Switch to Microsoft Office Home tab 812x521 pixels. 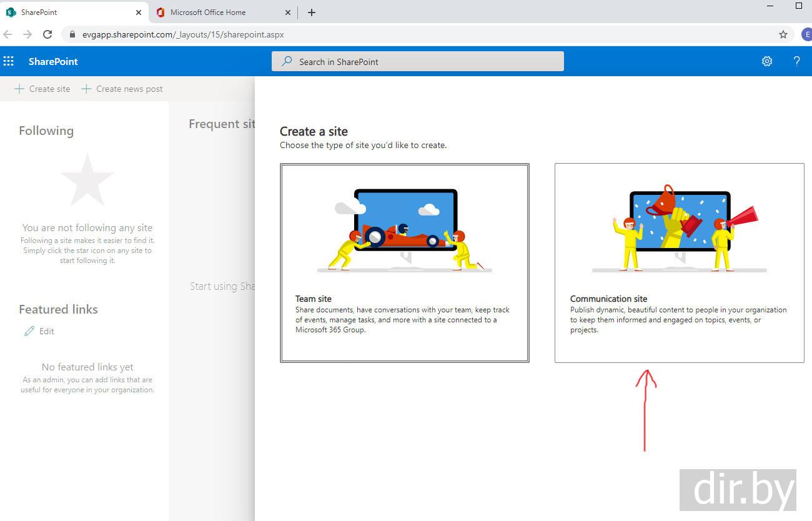coord(212,12)
